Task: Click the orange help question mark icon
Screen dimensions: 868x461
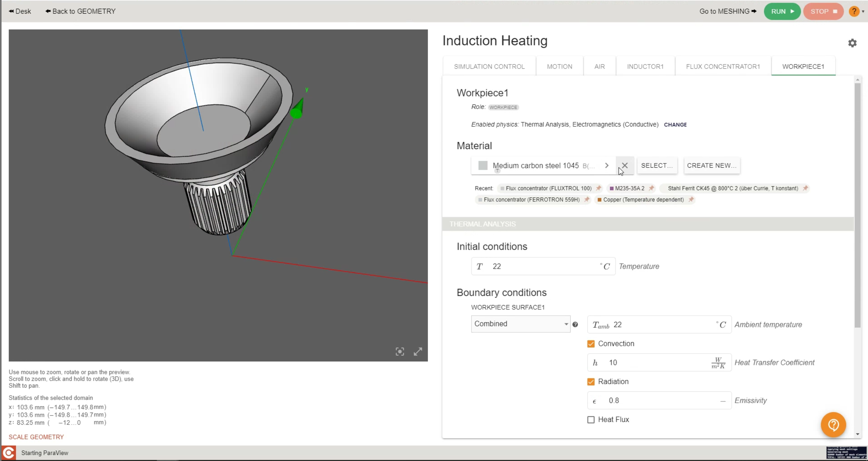Action: [x=854, y=11]
